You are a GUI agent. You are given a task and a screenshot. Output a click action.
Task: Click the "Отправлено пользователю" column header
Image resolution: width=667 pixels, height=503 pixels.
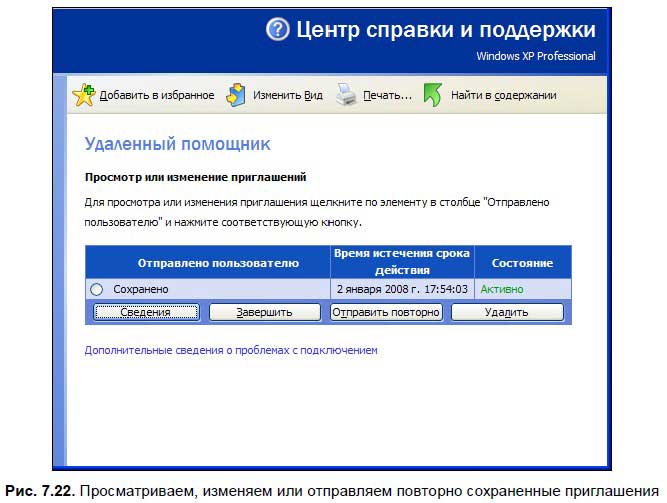click(218, 263)
